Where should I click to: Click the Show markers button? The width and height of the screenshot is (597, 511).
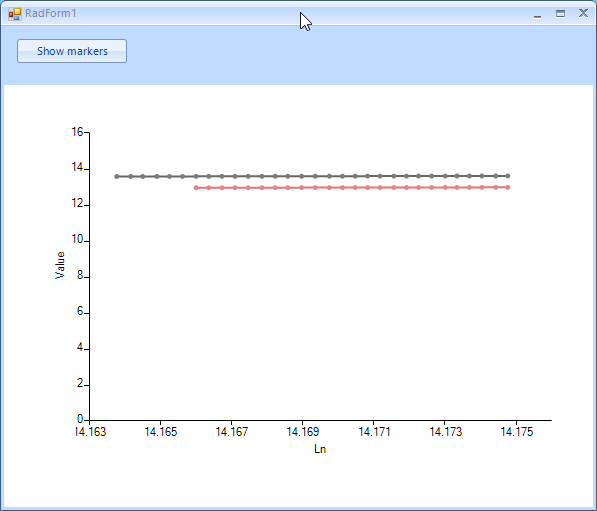pyautogui.click(x=72, y=51)
